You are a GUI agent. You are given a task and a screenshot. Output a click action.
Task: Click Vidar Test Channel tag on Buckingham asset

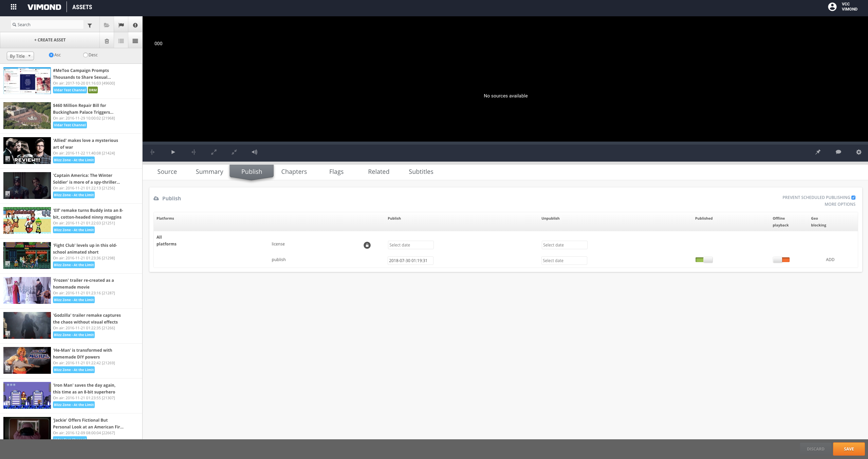(x=70, y=125)
